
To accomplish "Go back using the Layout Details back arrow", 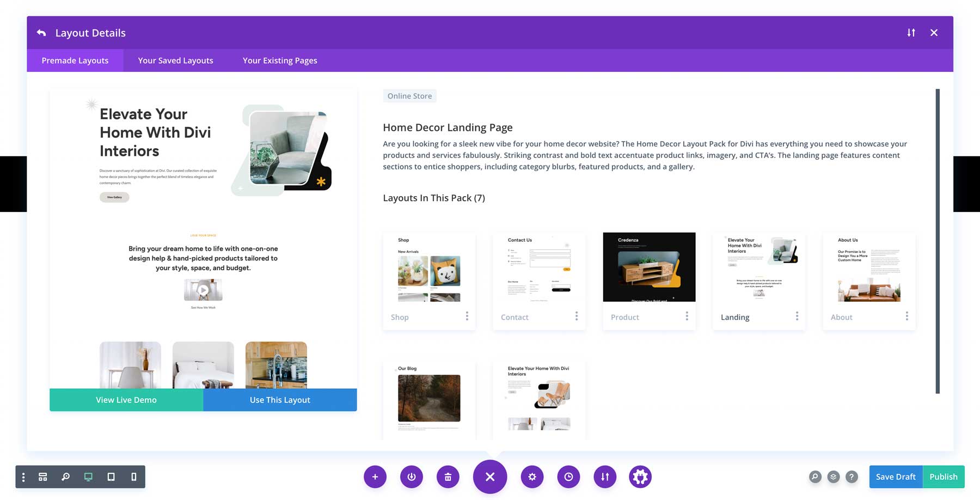I will [42, 33].
